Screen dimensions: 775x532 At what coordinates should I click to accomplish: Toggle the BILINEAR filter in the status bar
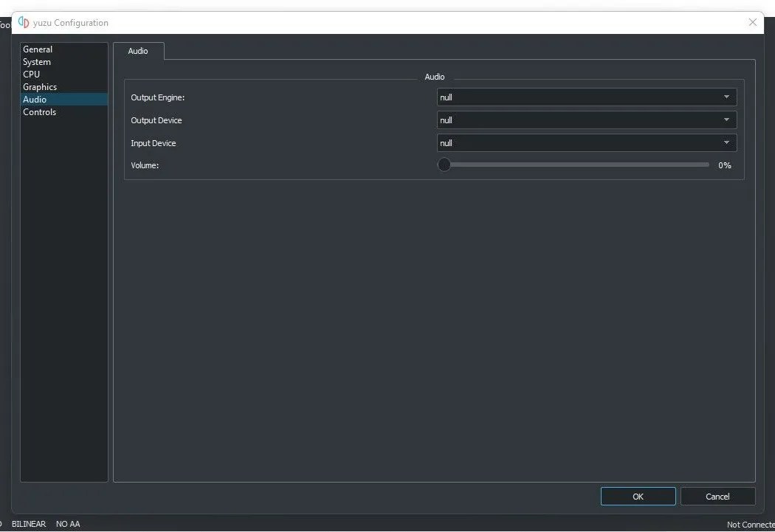[29, 524]
